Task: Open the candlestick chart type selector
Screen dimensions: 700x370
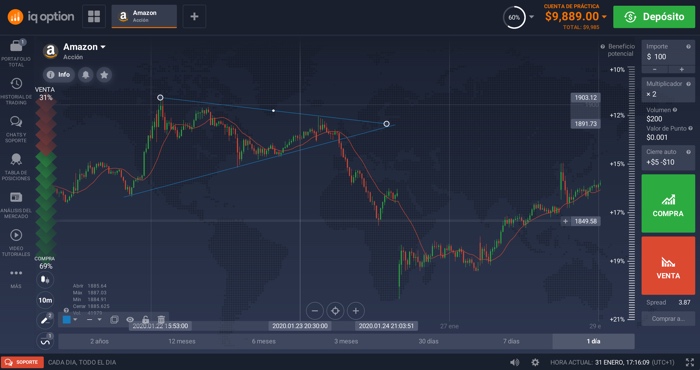Action: [45, 280]
